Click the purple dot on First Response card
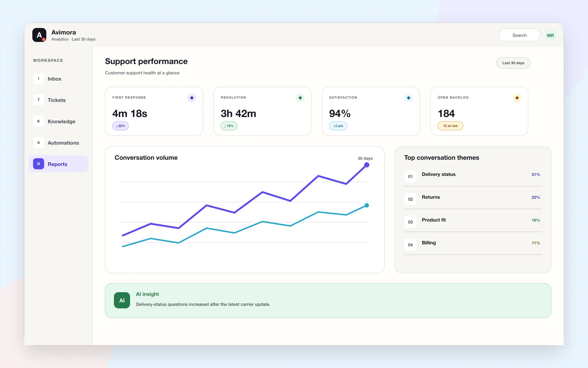588x368 pixels. pos(192,98)
